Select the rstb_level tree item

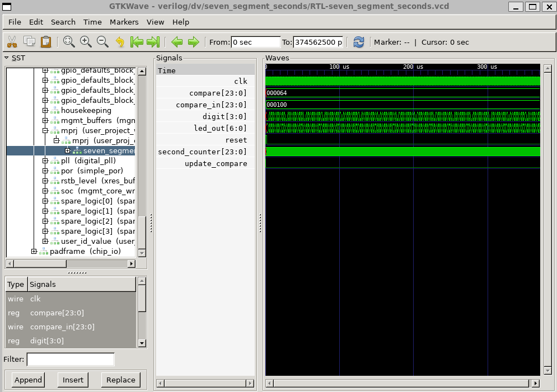(x=98, y=181)
